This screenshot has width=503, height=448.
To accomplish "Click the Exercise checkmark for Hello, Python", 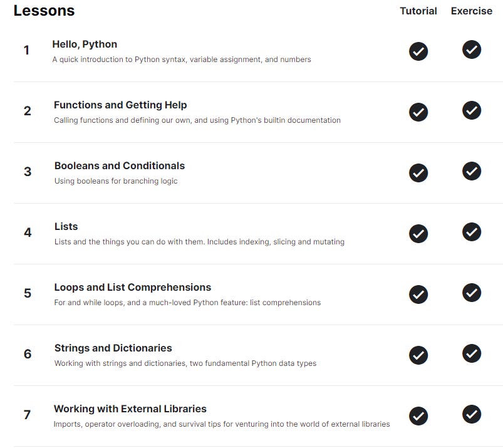I will click(x=471, y=51).
